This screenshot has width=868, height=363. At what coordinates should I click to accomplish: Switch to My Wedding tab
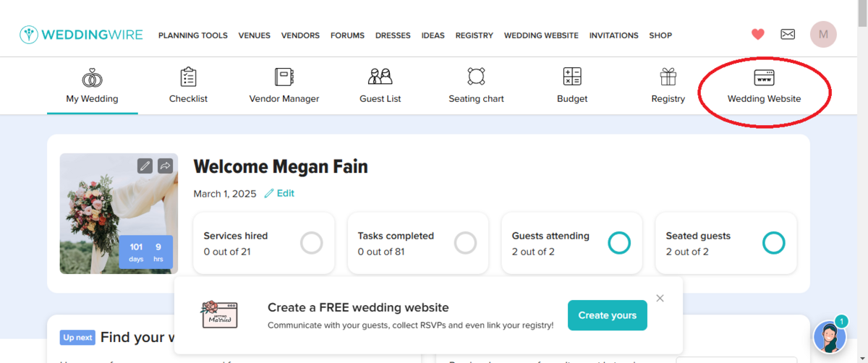tap(92, 99)
